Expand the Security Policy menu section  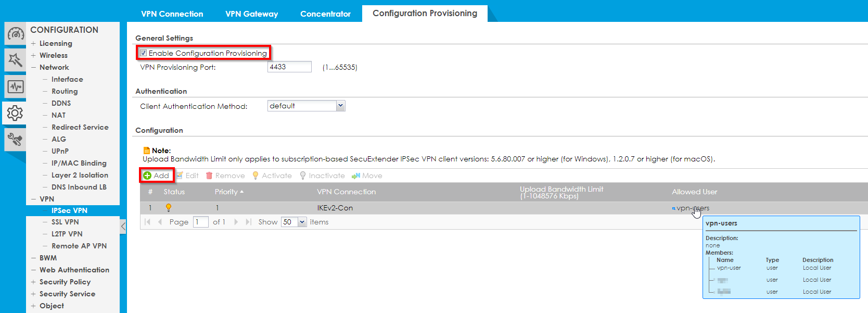[x=33, y=282]
